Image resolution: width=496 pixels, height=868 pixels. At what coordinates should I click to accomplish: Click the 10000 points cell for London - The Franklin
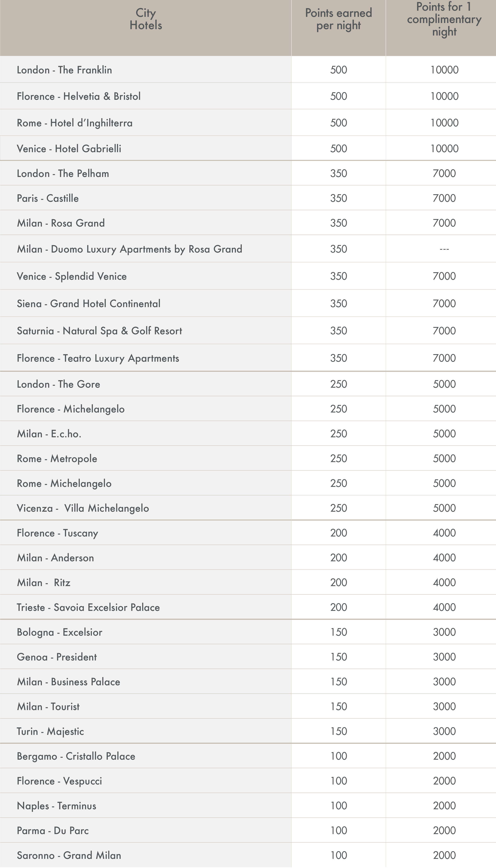tap(444, 70)
